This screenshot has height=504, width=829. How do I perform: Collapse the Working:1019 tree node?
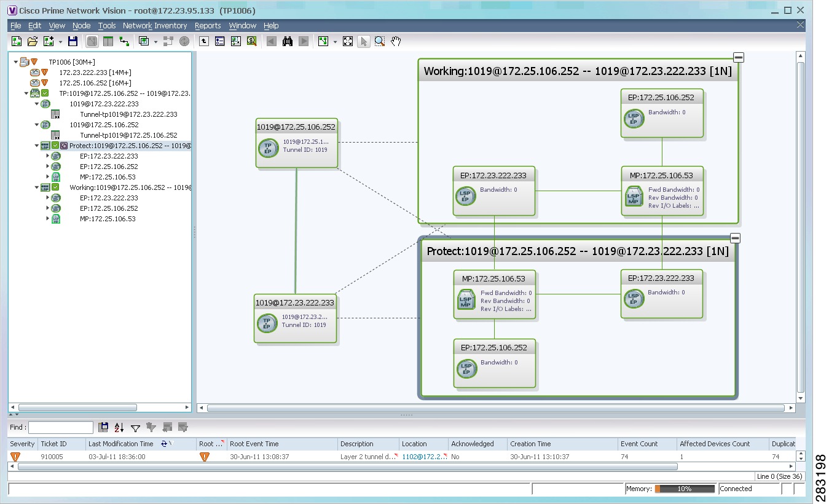click(x=37, y=187)
